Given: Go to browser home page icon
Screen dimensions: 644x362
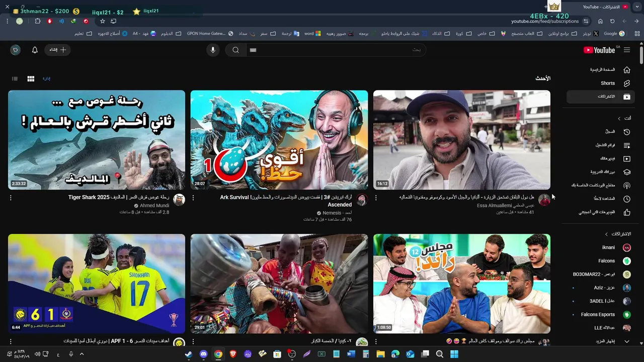Looking at the screenshot, I should tap(600, 21).
